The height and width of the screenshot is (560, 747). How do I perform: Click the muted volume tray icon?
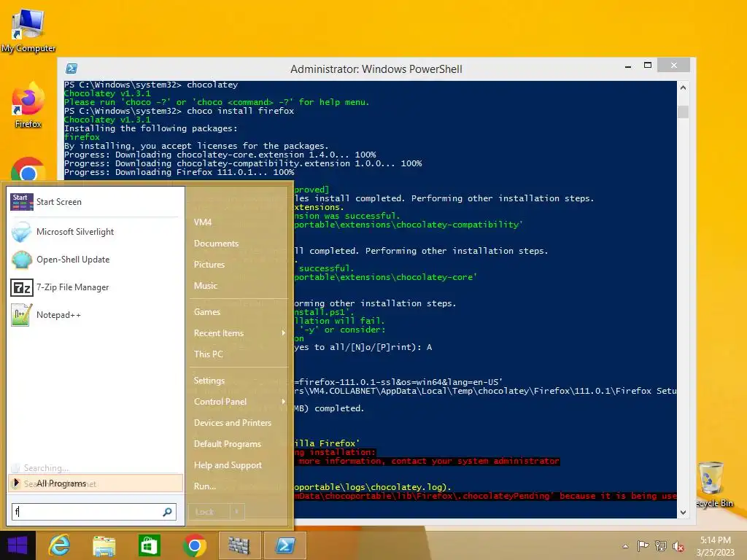[678, 546]
